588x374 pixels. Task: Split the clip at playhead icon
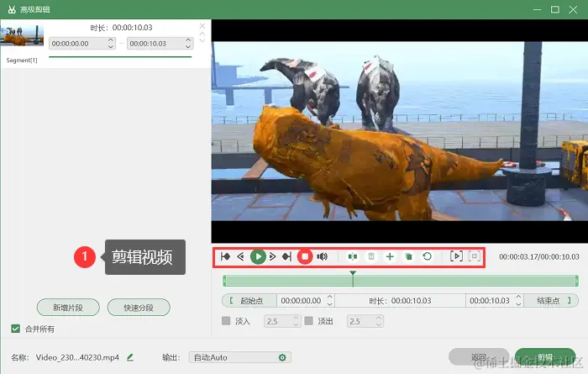coord(353,256)
